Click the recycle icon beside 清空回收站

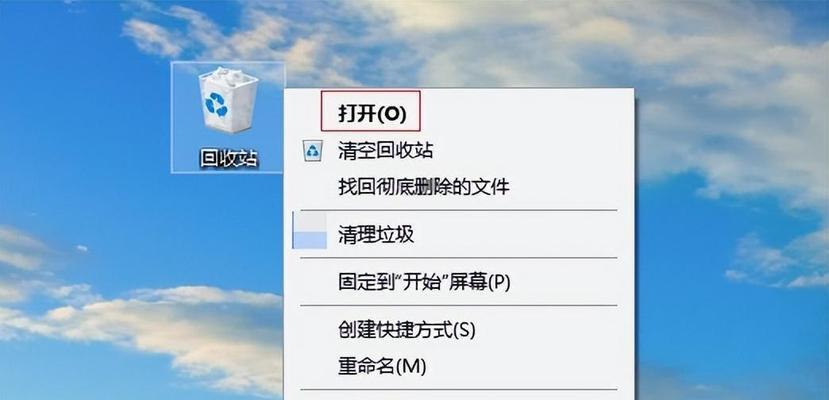coord(314,151)
